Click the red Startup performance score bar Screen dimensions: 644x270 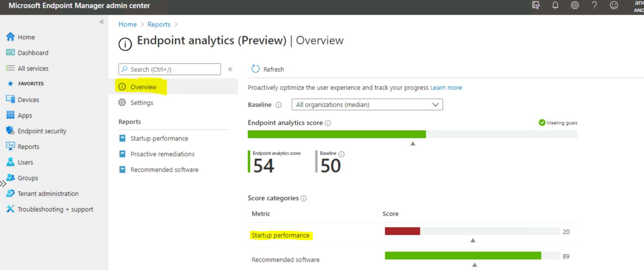(402, 231)
